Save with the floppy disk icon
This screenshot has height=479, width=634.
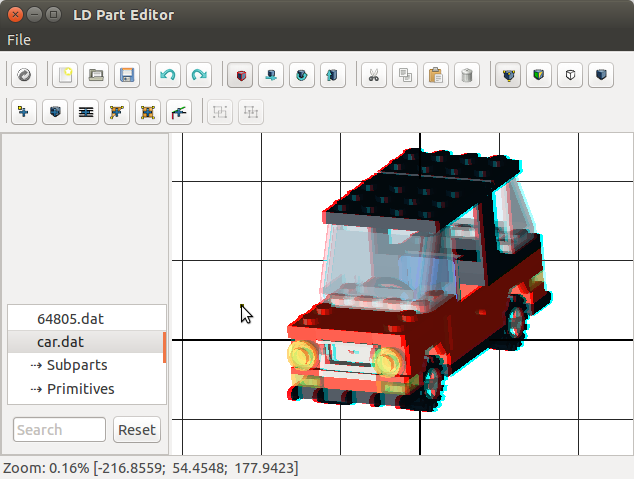coord(127,75)
